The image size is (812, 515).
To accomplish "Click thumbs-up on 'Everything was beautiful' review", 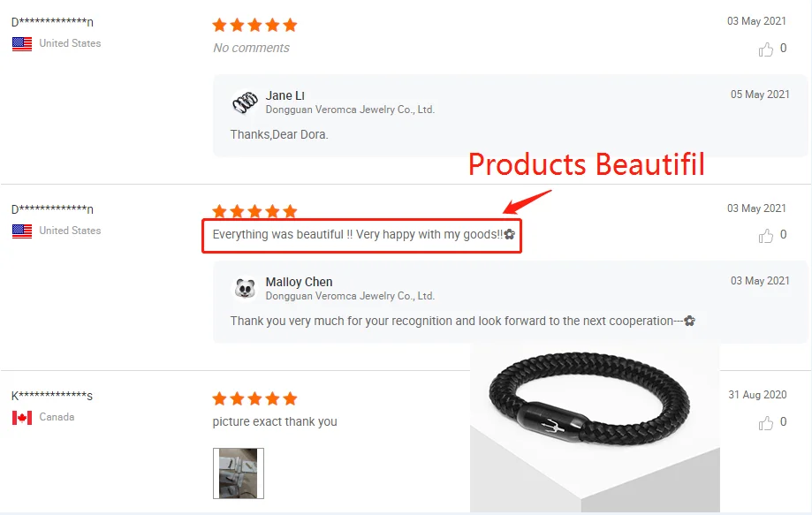I will pyautogui.click(x=765, y=236).
